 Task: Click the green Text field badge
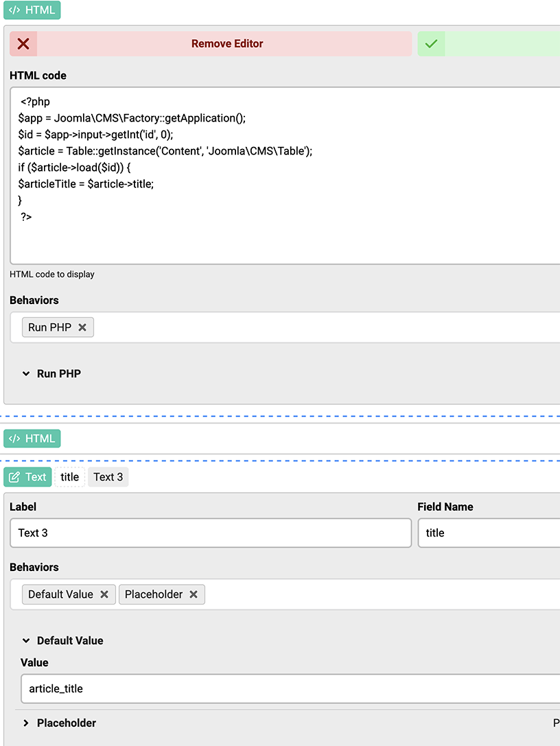click(x=28, y=477)
